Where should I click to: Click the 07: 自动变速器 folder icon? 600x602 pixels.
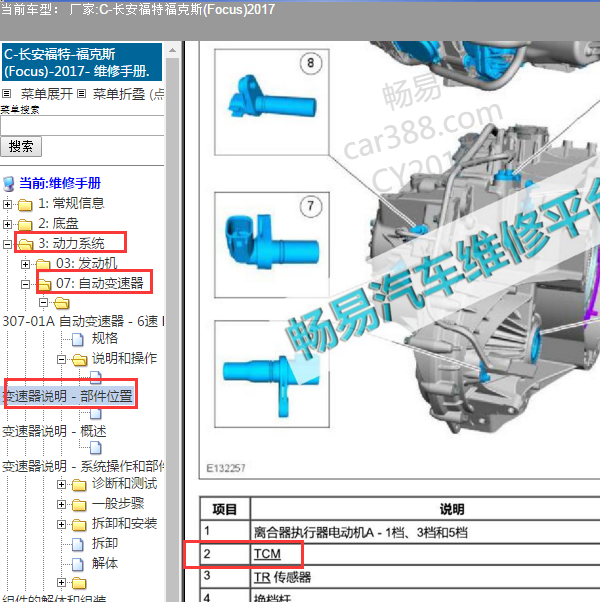pos(45,284)
